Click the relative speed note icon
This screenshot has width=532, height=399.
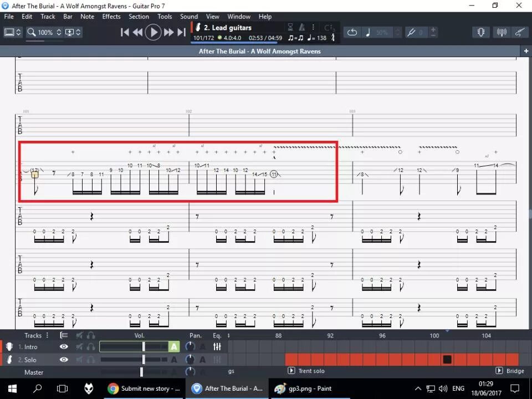click(x=368, y=32)
